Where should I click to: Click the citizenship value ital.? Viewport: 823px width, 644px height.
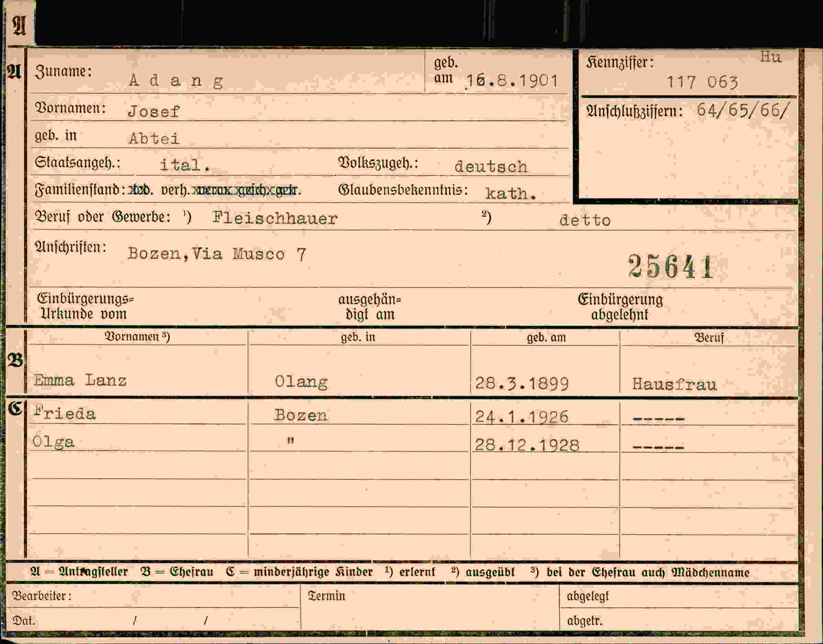click(185, 165)
